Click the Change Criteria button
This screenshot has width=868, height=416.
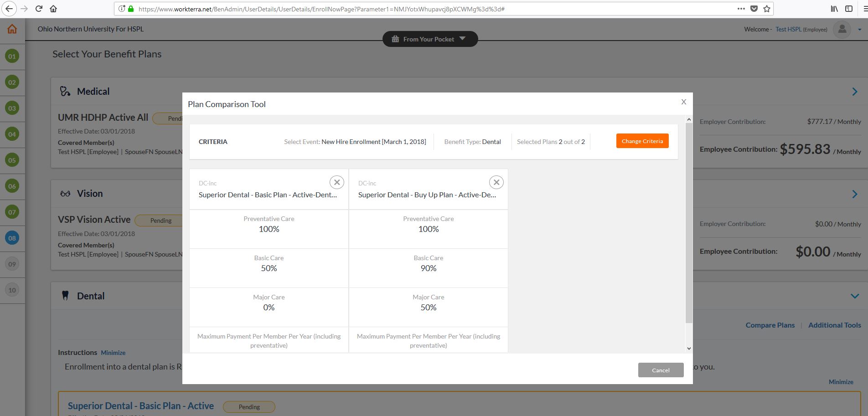(x=642, y=141)
